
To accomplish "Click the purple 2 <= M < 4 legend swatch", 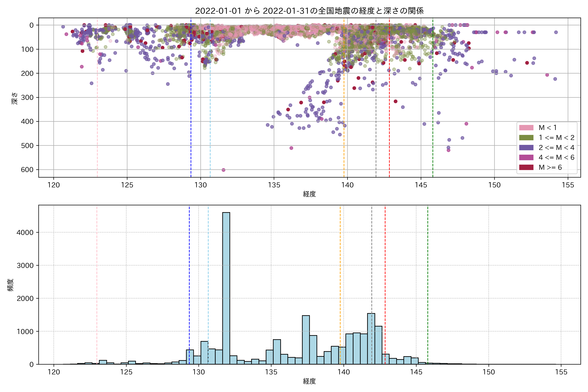I will pyautogui.click(x=526, y=147).
